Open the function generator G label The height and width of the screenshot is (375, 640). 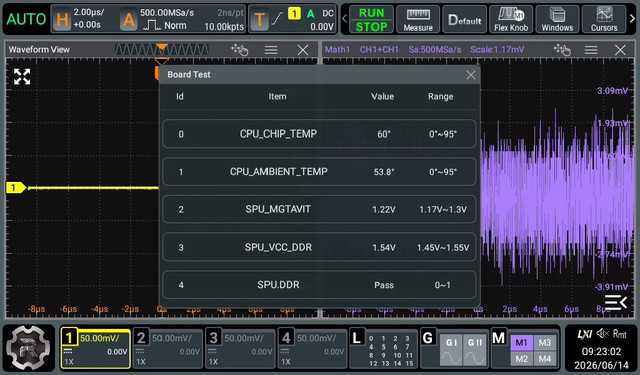click(x=428, y=338)
